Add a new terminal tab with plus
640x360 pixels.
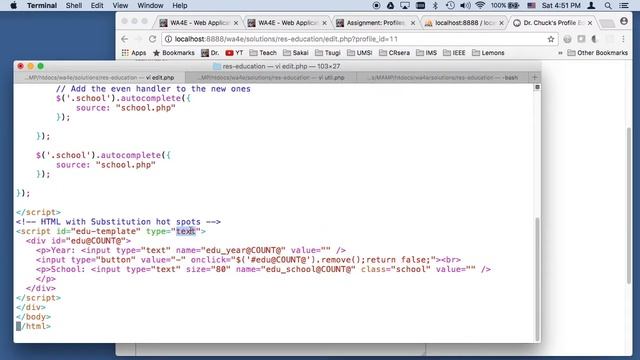(x=534, y=77)
